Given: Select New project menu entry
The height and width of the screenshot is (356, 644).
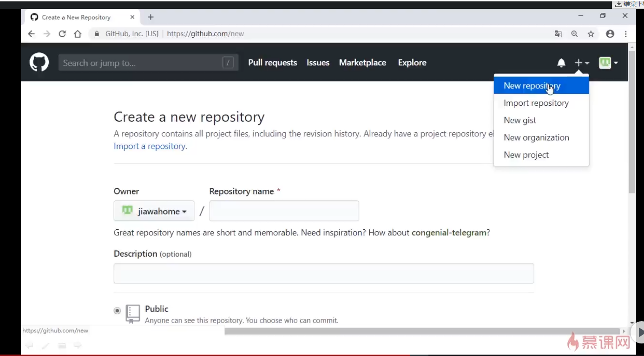Looking at the screenshot, I should [x=541, y=155].
